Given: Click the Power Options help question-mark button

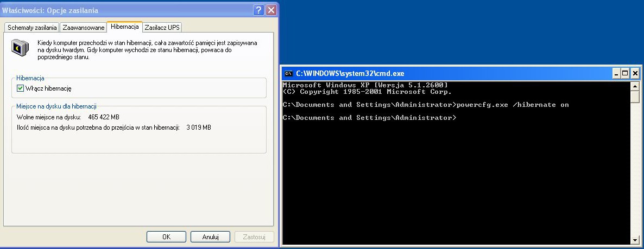Looking at the screenshot, I should point(258,10).
